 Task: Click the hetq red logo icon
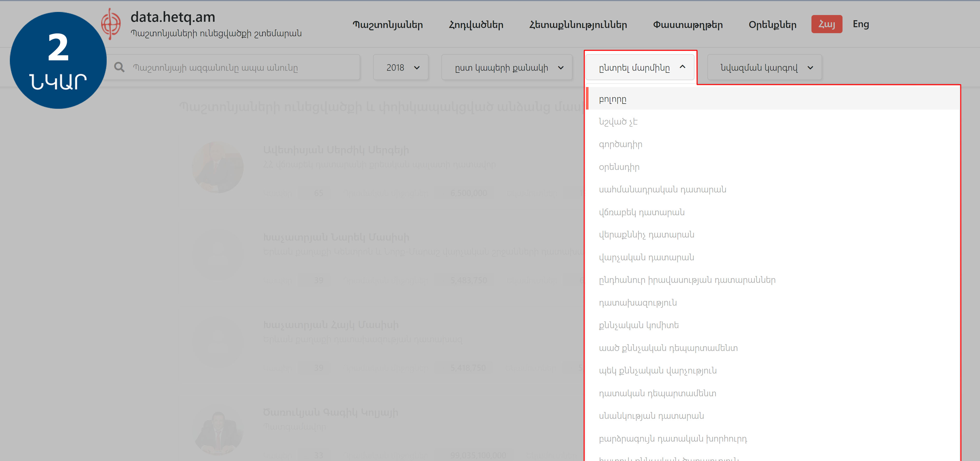[111, 24]
